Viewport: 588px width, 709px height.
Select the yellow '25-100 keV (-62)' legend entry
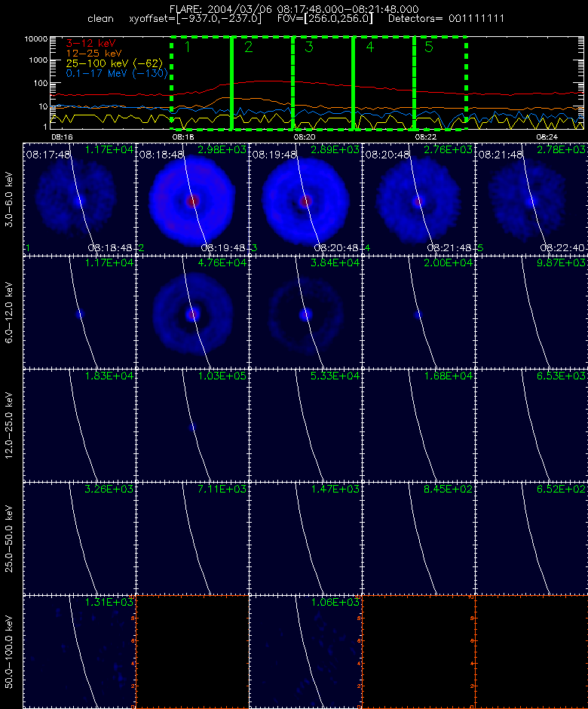pyautogui.click(x=115, y=63)
